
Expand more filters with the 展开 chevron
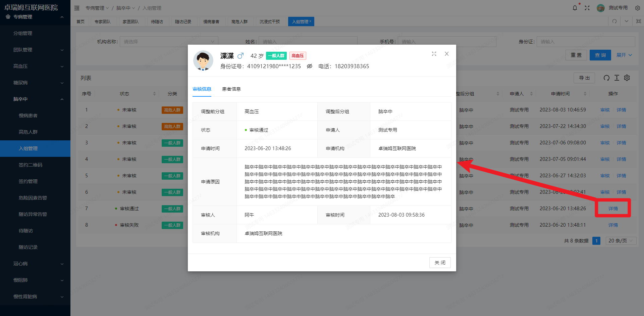point(624,55)
